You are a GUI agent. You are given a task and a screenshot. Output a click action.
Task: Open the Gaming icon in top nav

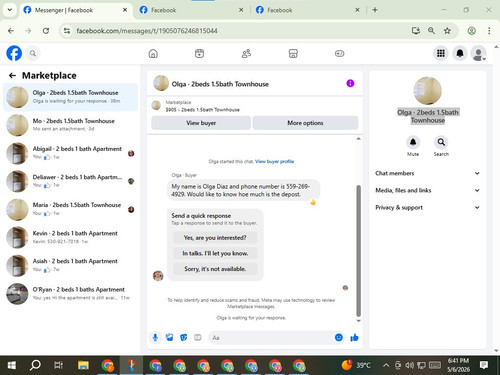point(339,53)
